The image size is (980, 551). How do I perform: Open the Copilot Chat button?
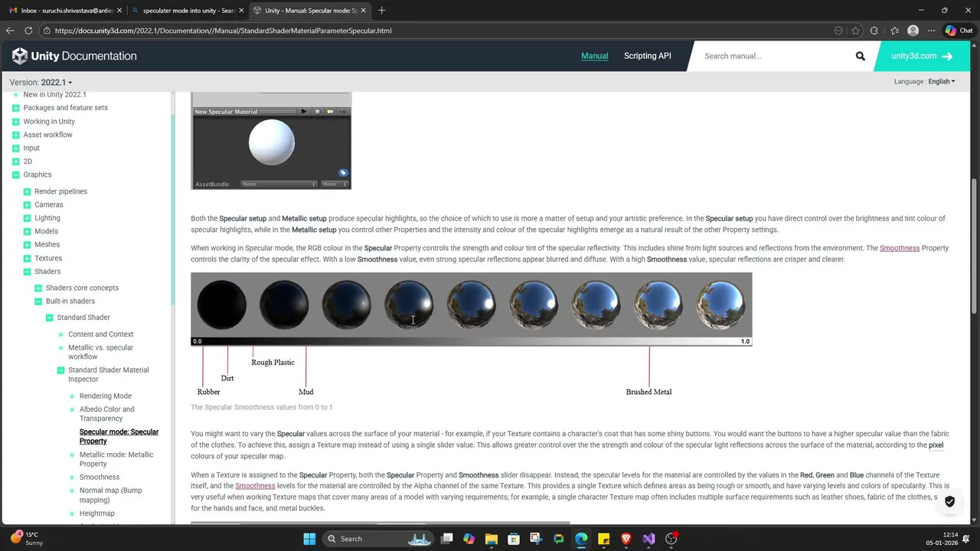coord(959,31)
